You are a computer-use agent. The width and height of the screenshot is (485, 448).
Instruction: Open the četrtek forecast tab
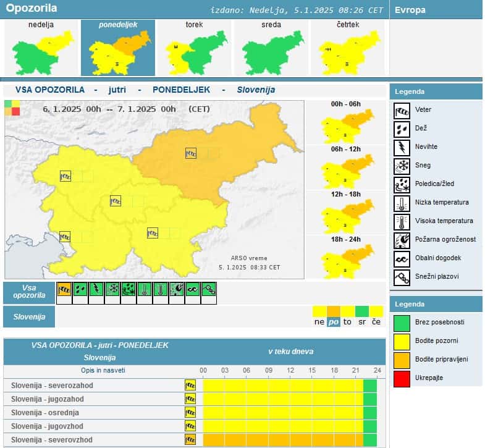pyautogui.click(x=347, y=47)
